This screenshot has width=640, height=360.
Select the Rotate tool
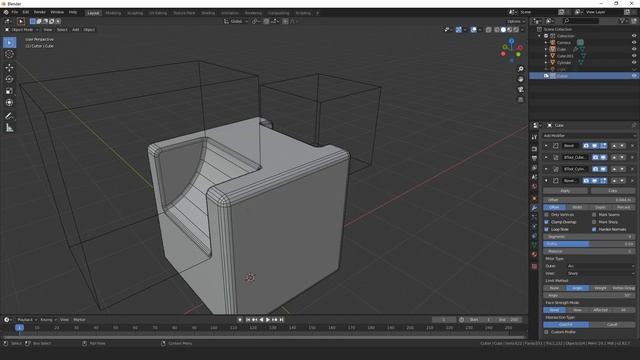9,79
